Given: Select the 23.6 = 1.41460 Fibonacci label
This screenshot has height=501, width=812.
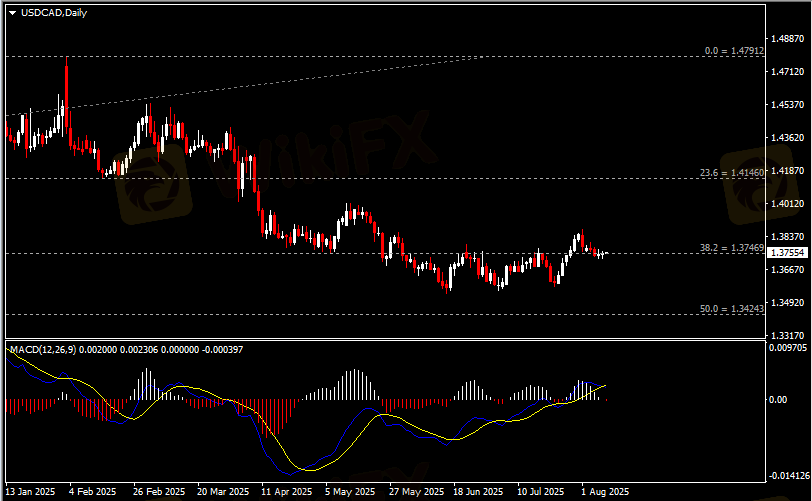Looking at the screenshot, I should coord(732,173).
